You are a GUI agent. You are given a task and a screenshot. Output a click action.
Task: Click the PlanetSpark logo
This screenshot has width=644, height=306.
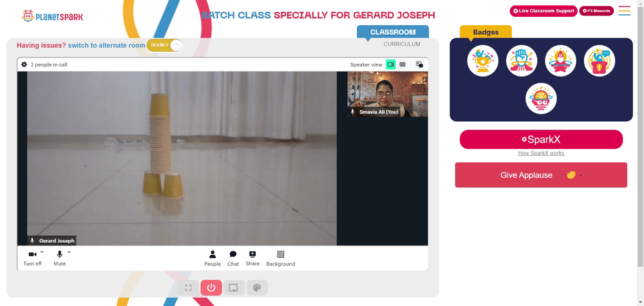pos(52,16)
